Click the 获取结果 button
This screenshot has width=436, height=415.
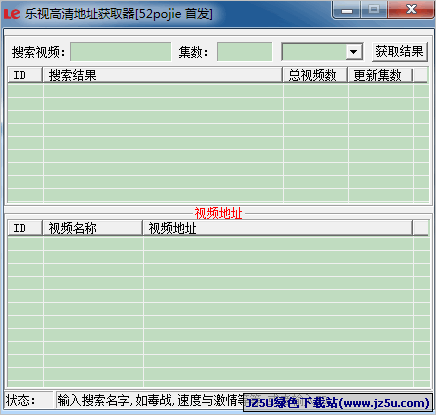399,52
